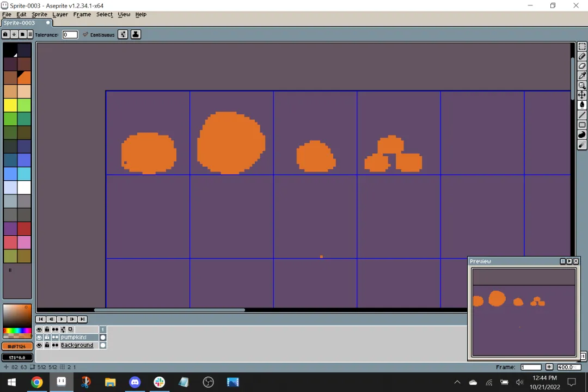Click the add frame plus button

point(549,367)
